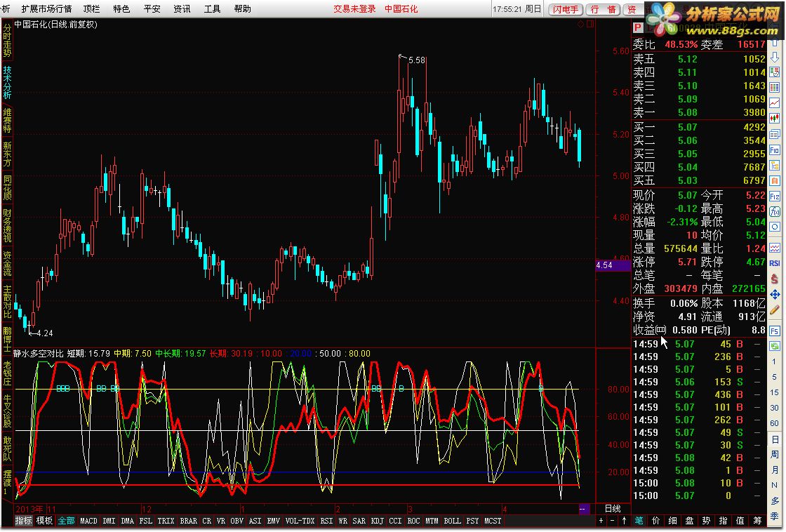
Task: Select the KDJ indicator tab
Action: [377, 521]
